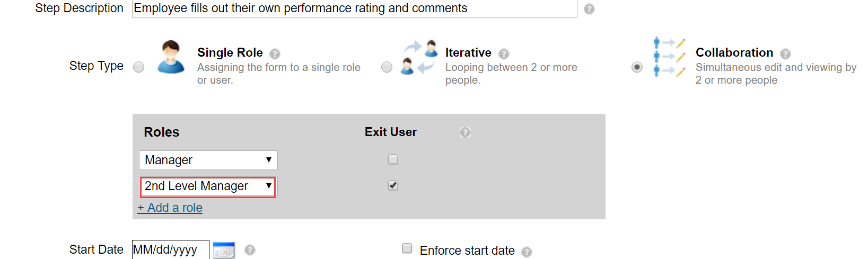Select the Single Role radio button
This screenshot has height=259, width=868.
(138, 67)
